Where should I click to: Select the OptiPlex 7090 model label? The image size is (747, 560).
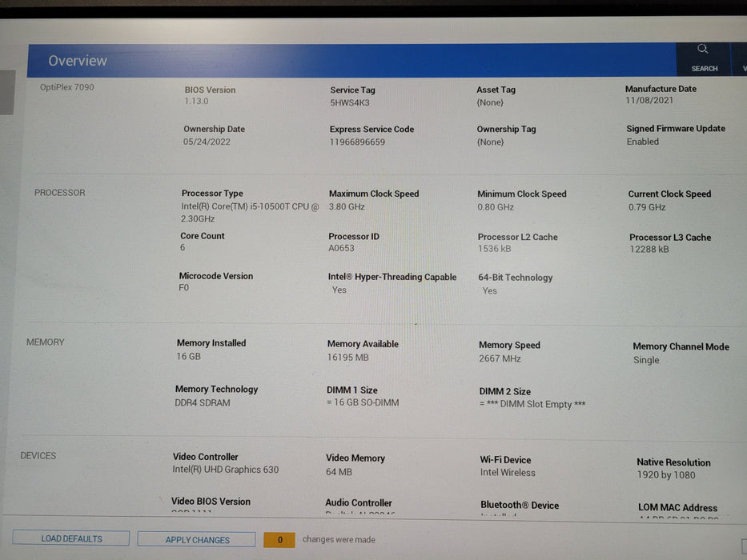(x=66, y=87)
